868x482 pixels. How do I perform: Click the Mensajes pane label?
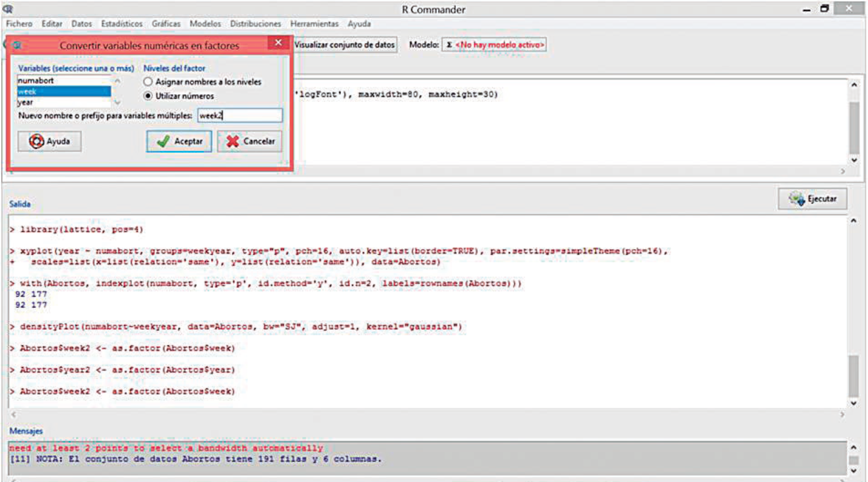point(26,431)
